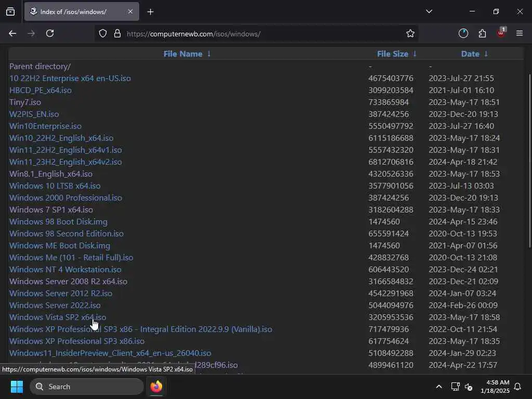Open Windows Server 2008 R2 x64.iso

click(69, 281)
